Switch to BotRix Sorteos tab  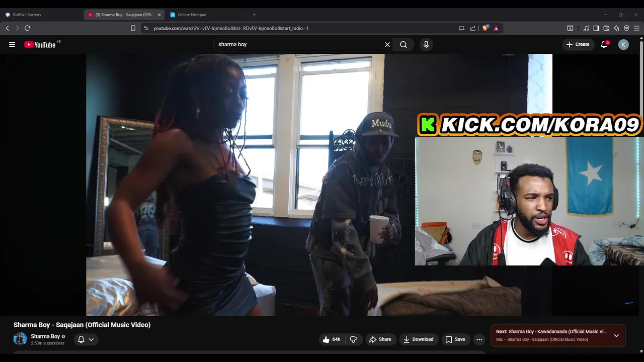tap(42, 15)
